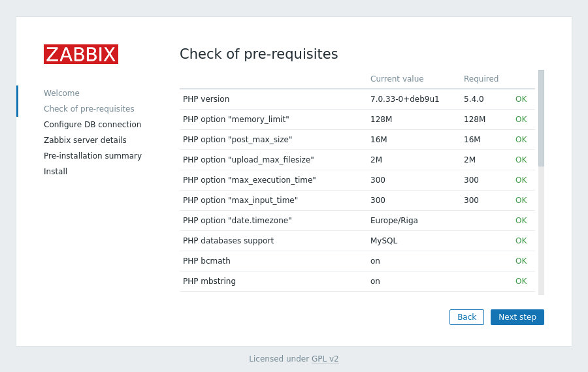The height and width of the screenshot is (372, 588).
Task: Click the PHP version row
Action: (x=357, y=99)
